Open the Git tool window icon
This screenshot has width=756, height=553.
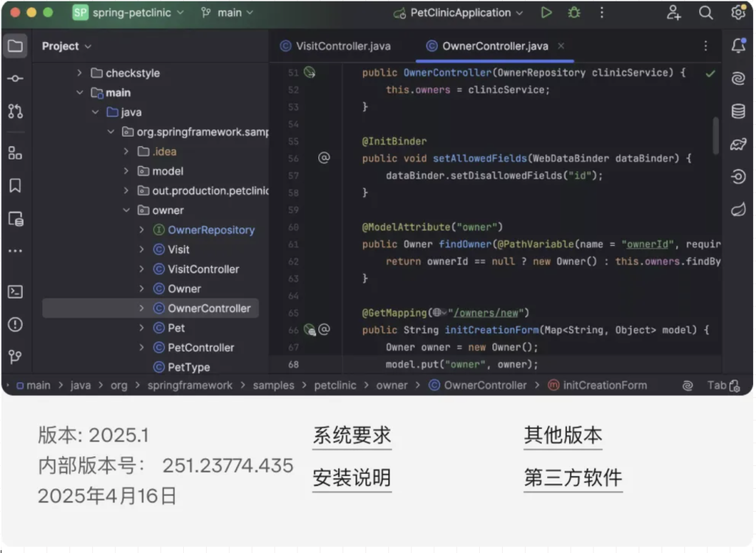16,357
